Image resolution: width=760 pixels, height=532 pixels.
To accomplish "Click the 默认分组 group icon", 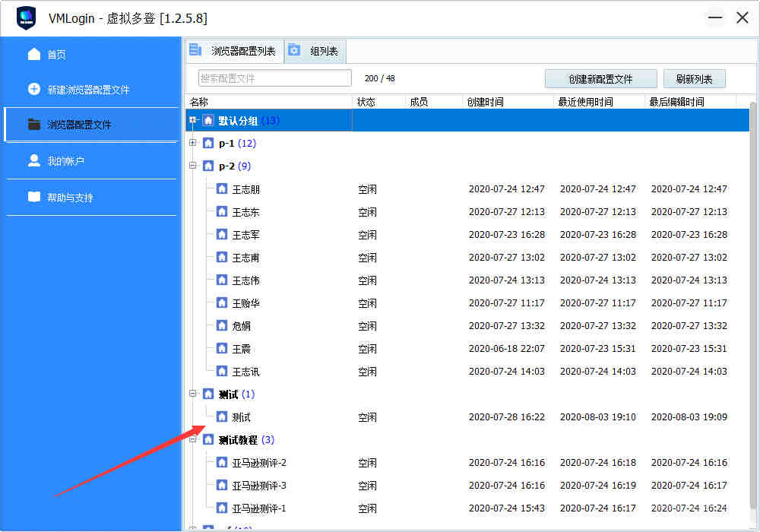I will point(208,120).
